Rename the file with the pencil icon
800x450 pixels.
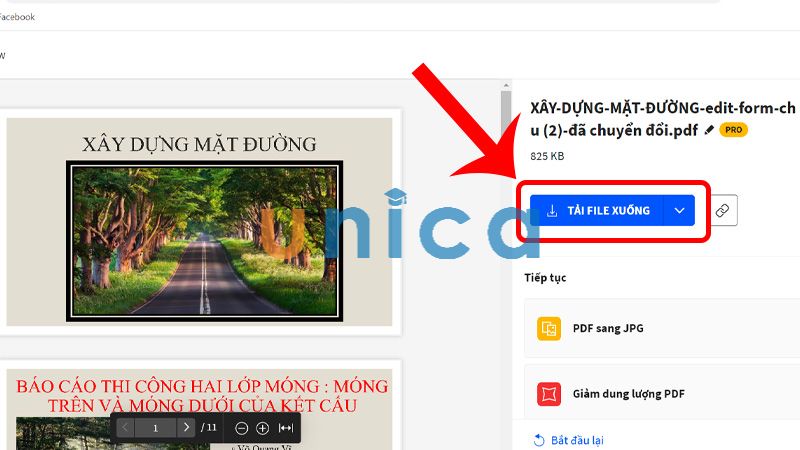point(709,130)
